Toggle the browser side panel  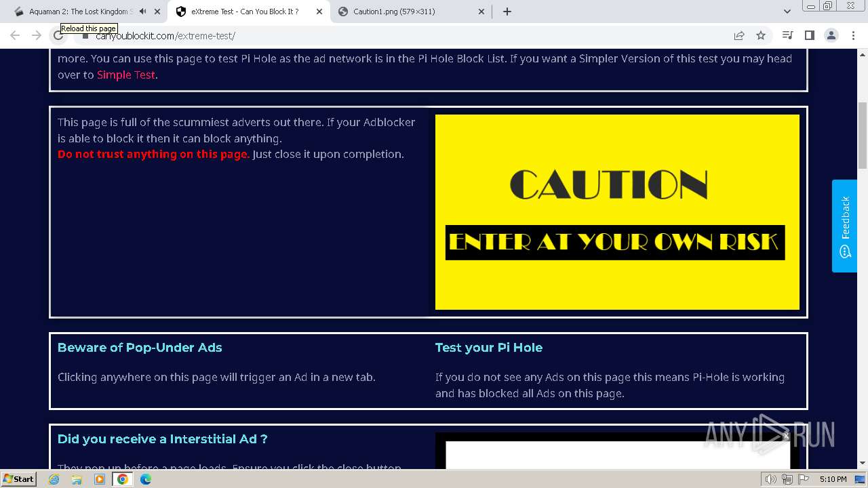tap(809, 35)
